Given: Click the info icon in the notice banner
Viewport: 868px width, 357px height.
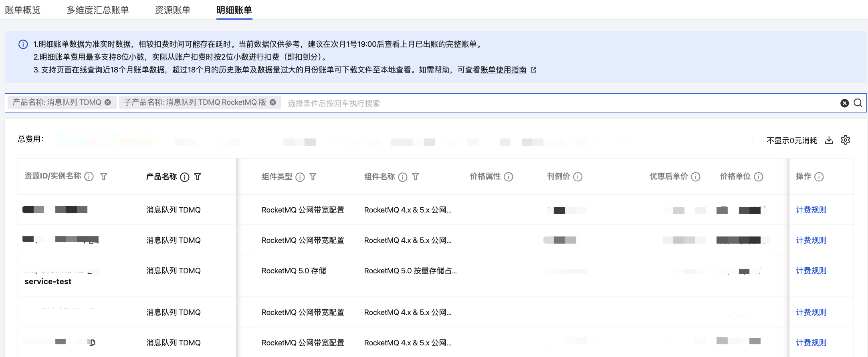Looking at the screenshot, I should (x=23, y=44).
